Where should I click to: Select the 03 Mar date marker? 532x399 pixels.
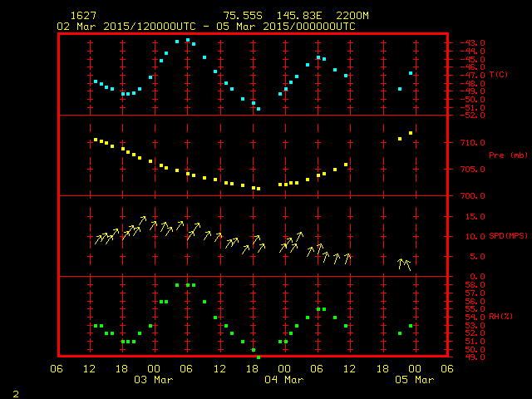pos(154,380)
